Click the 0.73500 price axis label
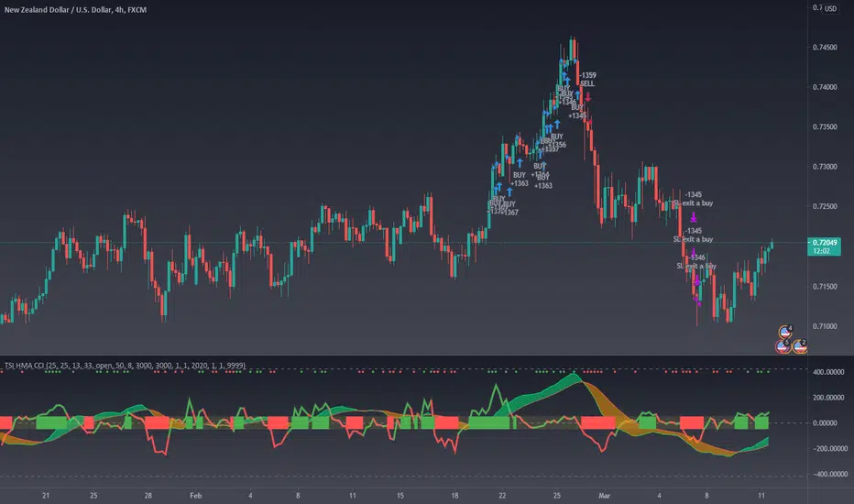This screenshot has width=854, height=504. click(x=825, y=127)
